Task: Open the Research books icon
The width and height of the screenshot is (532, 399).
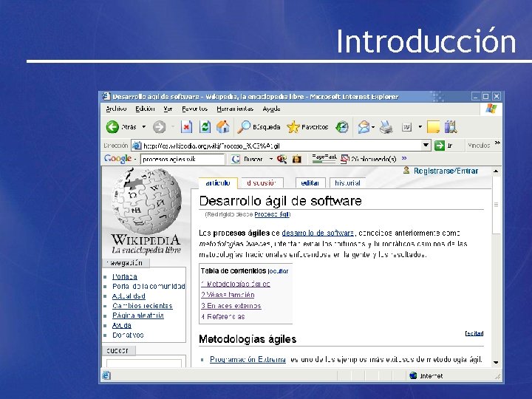Action: pos(451,127)
